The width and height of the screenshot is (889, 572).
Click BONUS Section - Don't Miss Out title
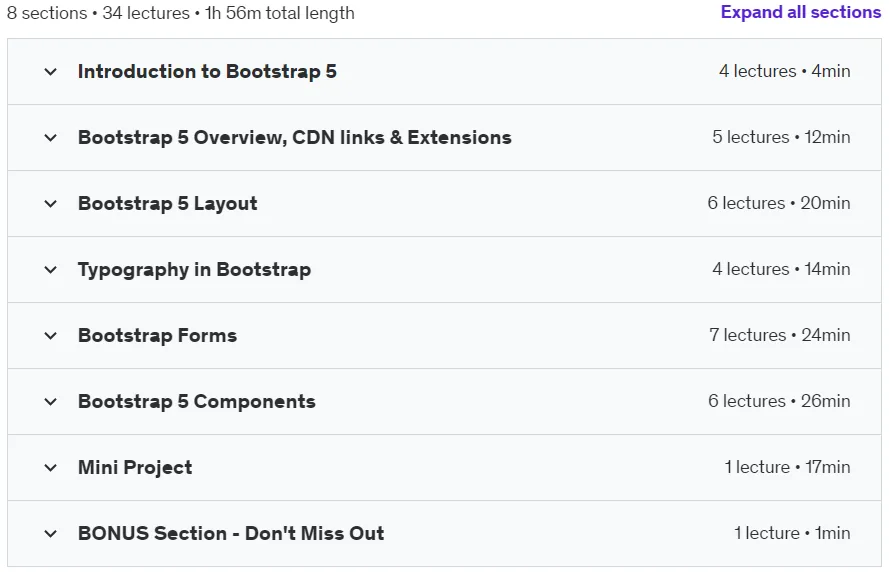tap(231, 533)
